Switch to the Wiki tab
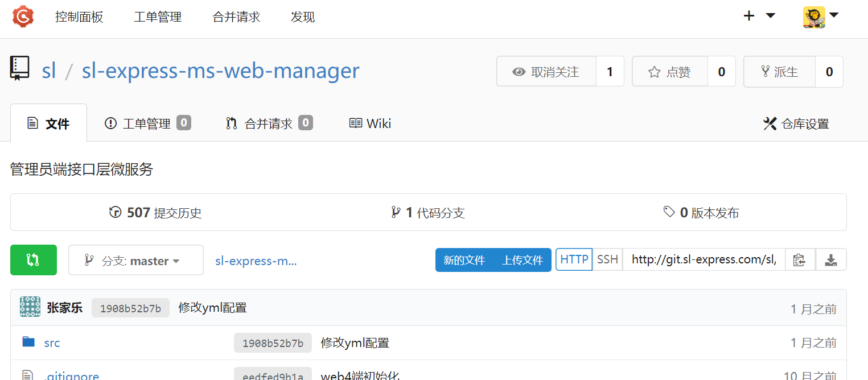This screenshot has width=868, height=380. pyautogui.click(x=370, y=123)
